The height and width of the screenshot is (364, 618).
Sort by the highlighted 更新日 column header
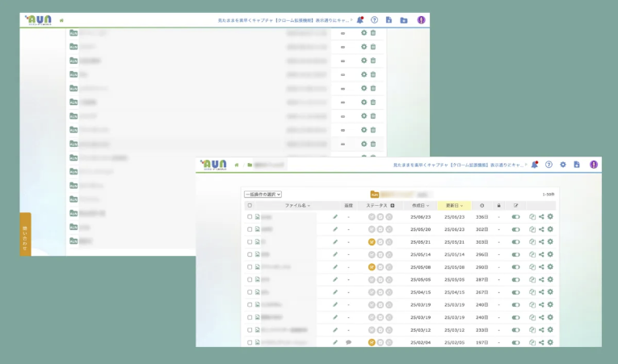pos(454,206)
